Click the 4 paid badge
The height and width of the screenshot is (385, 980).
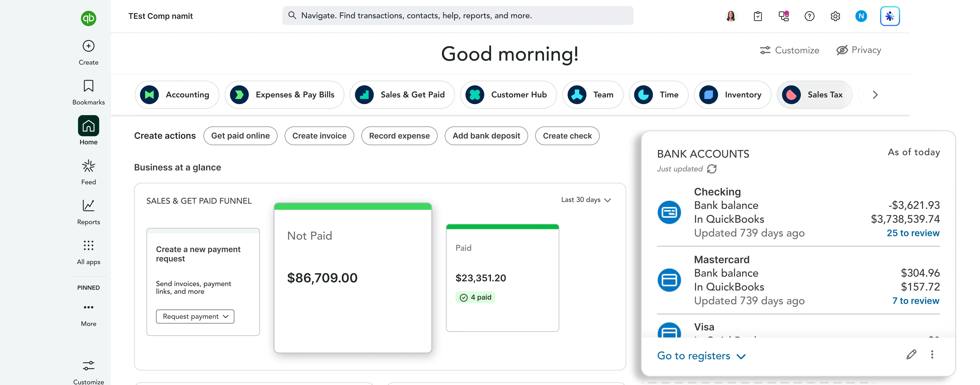point(475,297)
